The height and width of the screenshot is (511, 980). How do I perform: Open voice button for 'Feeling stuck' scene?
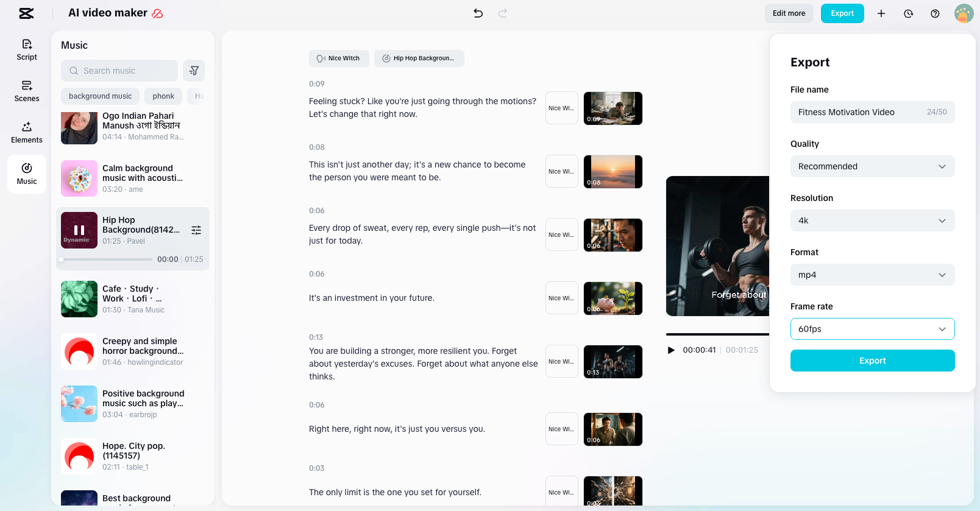562,108
